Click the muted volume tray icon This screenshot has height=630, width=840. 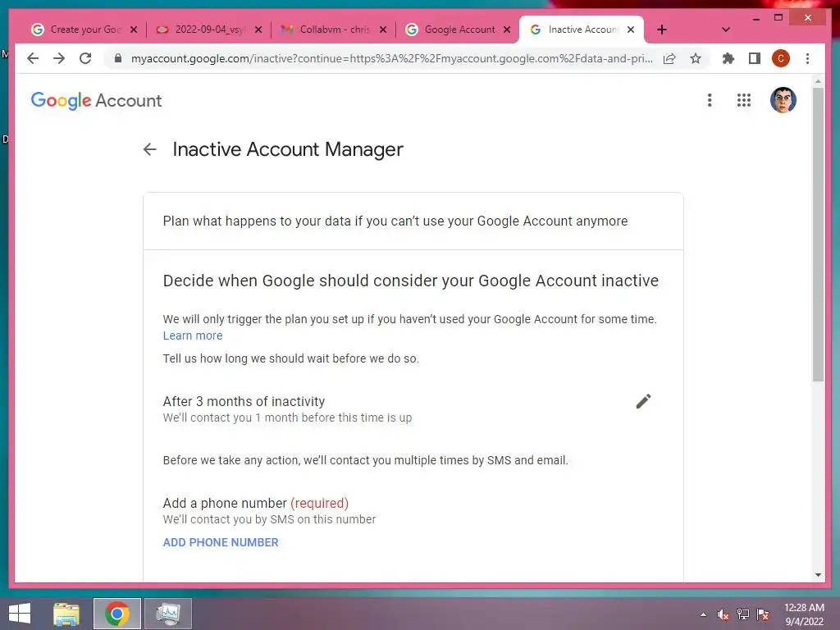[x=724, y=614]
